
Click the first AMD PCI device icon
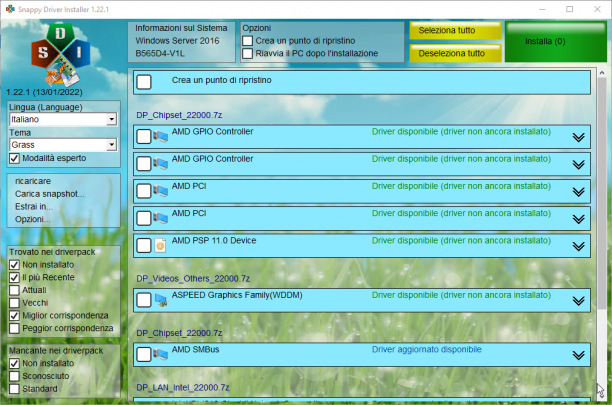tap(160, 191)
